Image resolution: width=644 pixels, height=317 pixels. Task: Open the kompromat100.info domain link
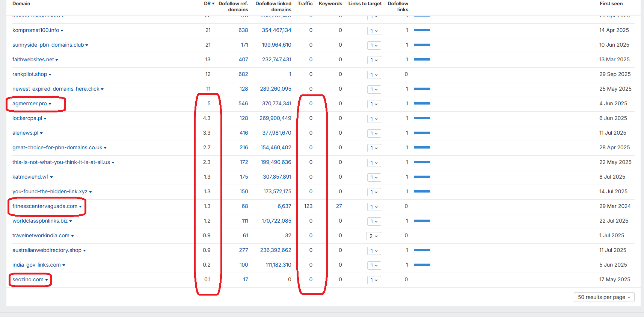(36, 30)
